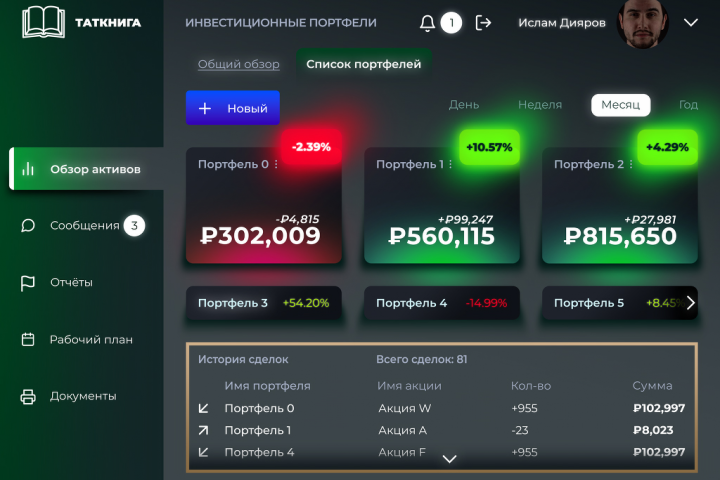Click incoming arrow icon on Портфель 4 deal
Screen dimensions: 720x480
point(203,452)
